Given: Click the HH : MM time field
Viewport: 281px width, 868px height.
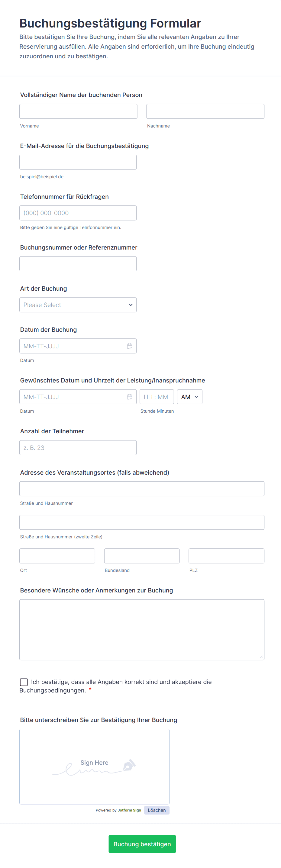Looking at the screenshot, I should click(157, 397).
